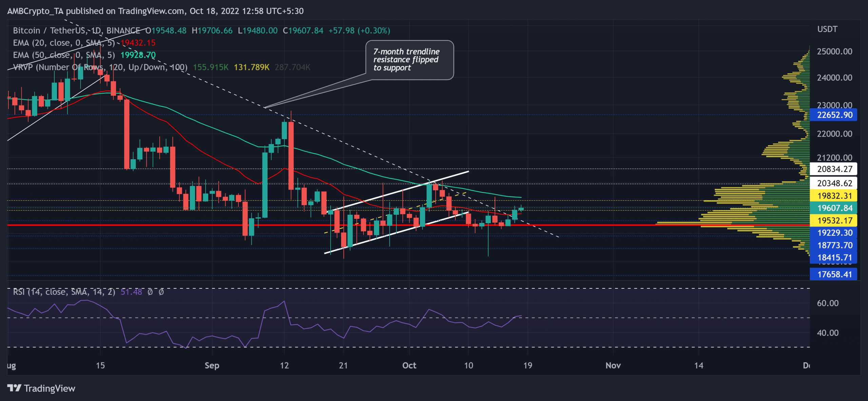Click the RSI value 51.48
Viewport: 868px width, 401px height.
coord(131,292)
